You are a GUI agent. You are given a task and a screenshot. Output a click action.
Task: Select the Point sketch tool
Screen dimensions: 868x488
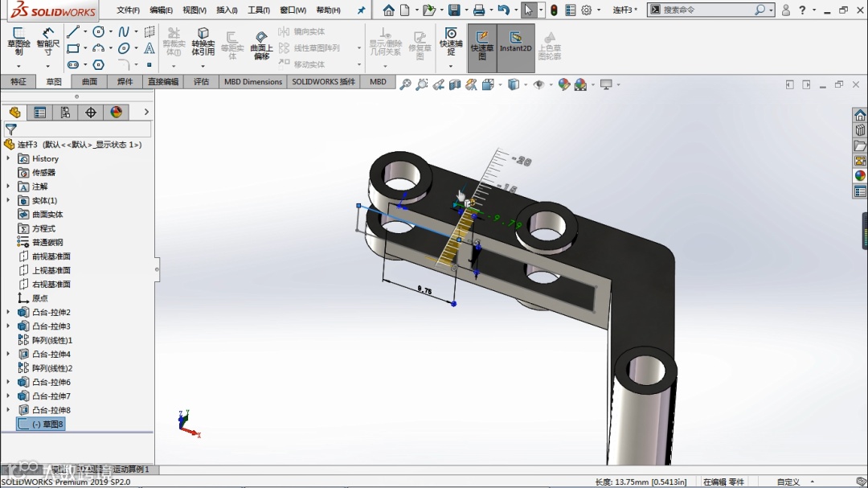coord(149,65)
